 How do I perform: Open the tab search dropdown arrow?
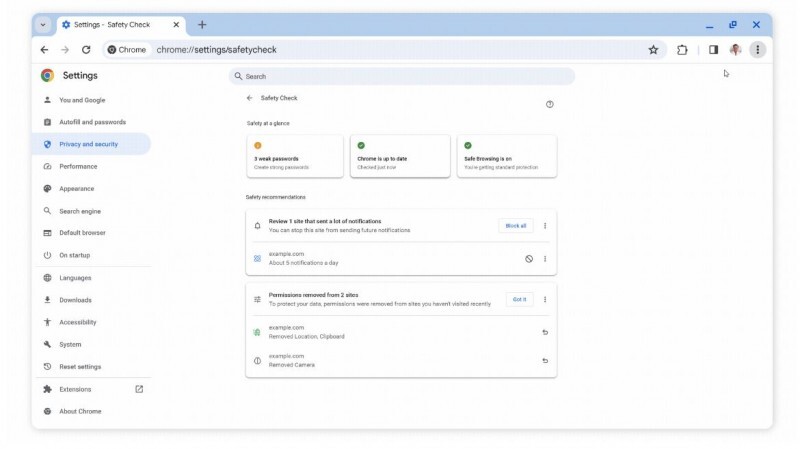[43, 24]
